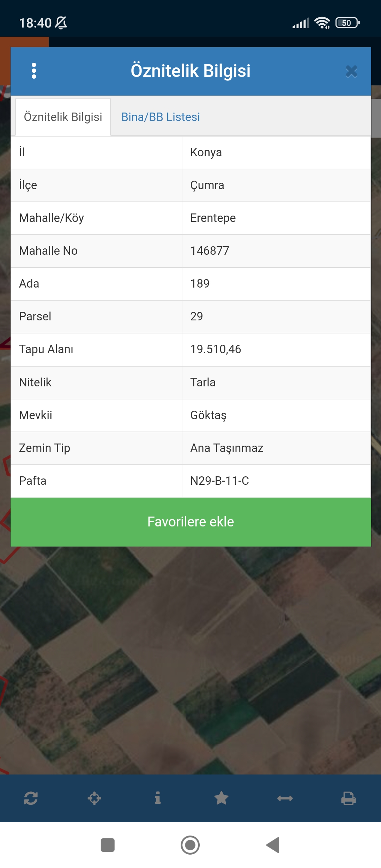
Task: Tap the Android back button
Action: click(273, 845)
